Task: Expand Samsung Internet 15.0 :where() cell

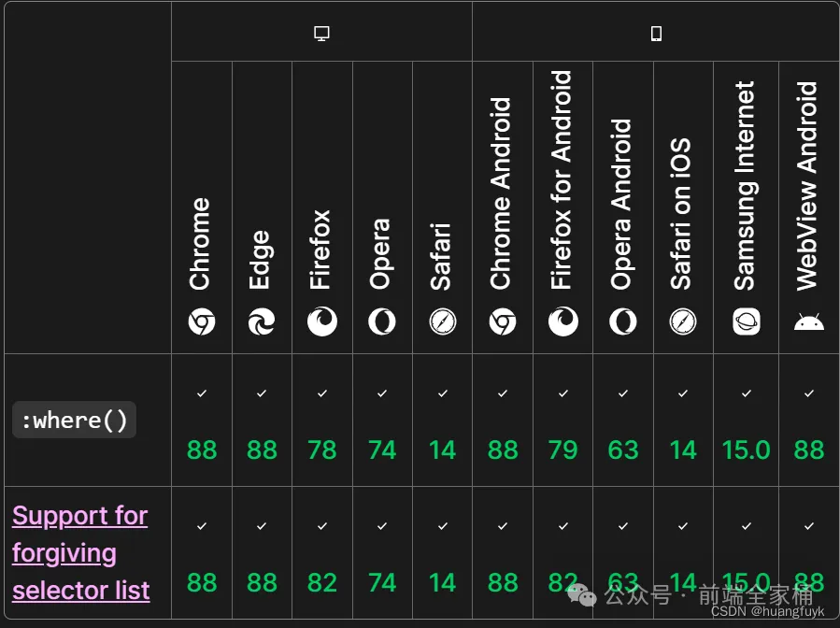Action: point(746,421)
